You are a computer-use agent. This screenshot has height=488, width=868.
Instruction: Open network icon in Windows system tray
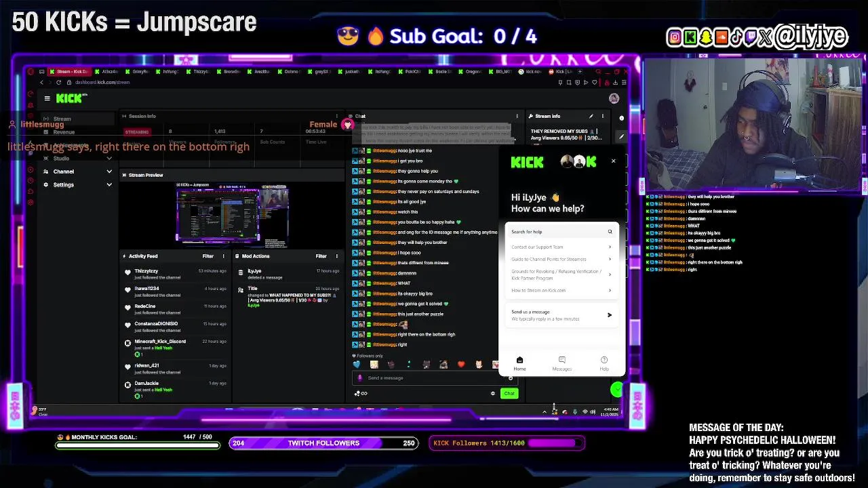point(585,411)
